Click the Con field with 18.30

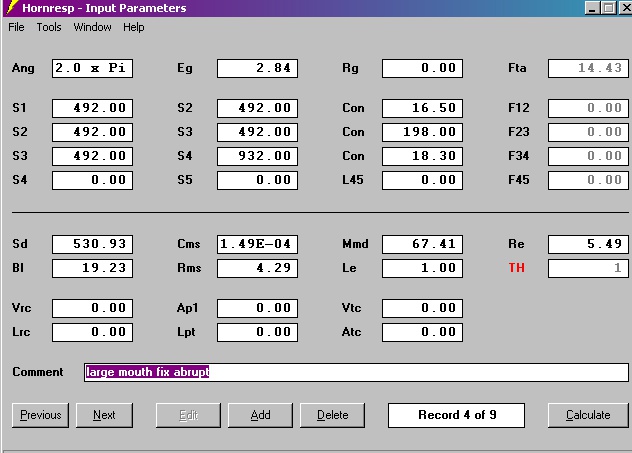click(422, 156)
